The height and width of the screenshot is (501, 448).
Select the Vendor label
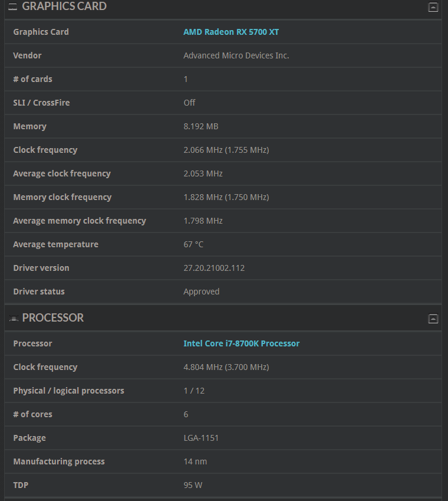tap(27, 55)
